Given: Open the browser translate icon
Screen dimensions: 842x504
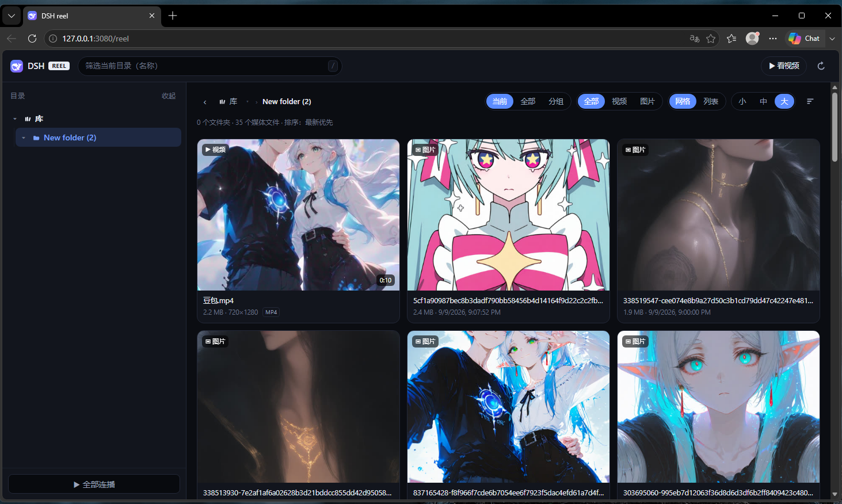Looking at the screenshot, I should [x=695, y=39].
